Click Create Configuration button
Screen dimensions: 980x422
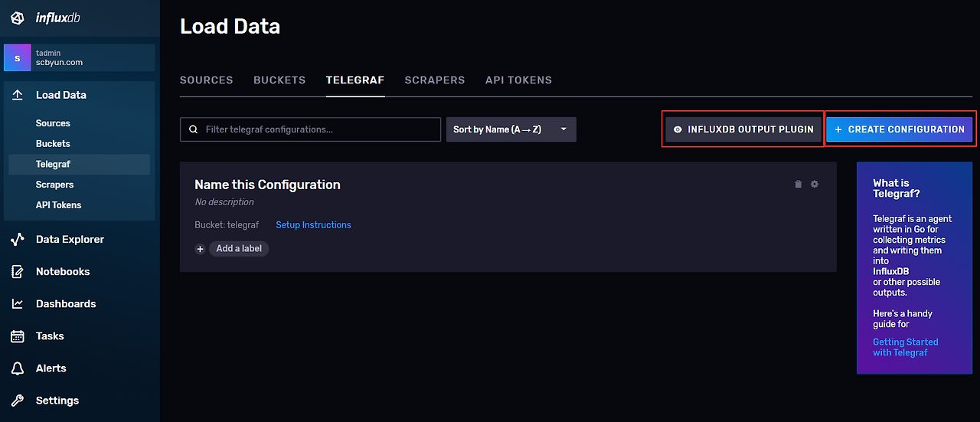(900, 129)
